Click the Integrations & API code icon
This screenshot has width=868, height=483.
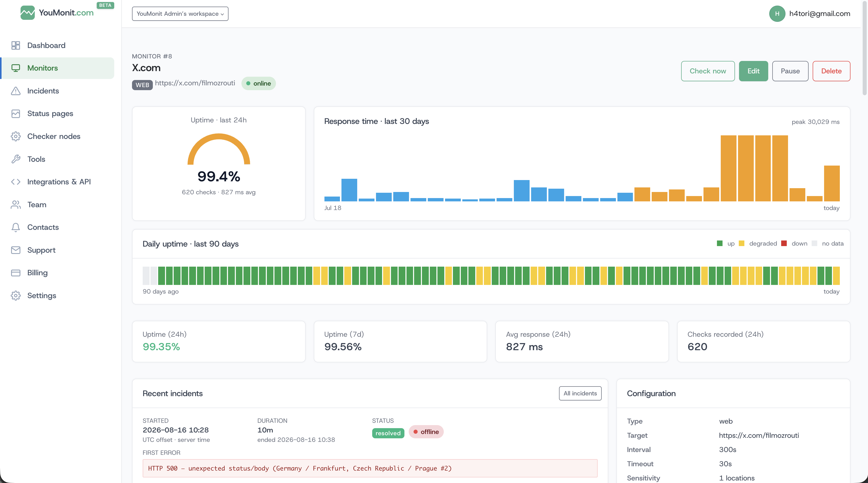(15, 182)
